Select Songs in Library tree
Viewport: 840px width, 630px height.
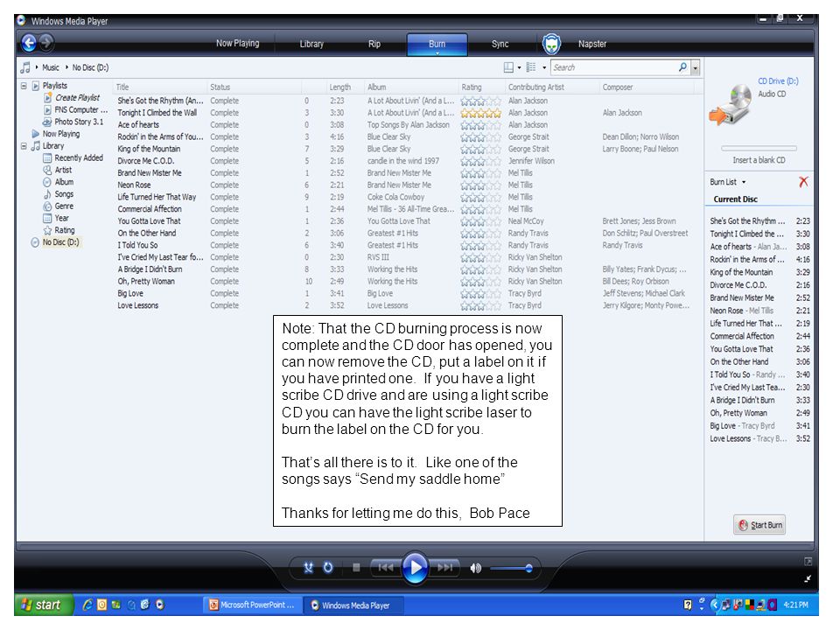point(64,194)
